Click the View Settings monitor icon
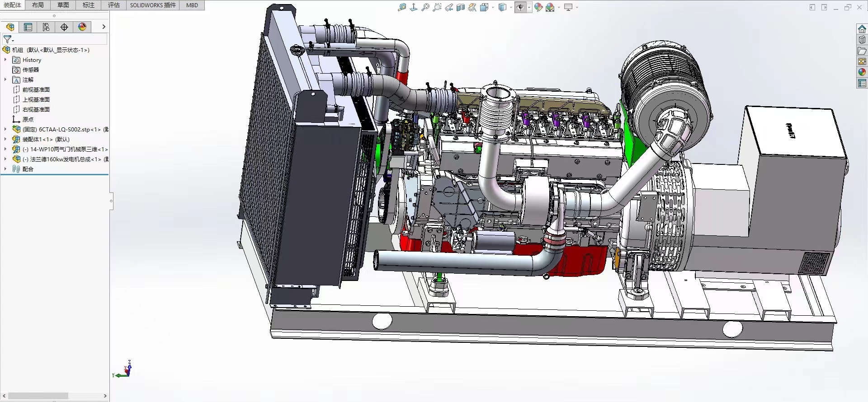Image resolution: width=868 pixels, height=402 pixels. point(568,7)
